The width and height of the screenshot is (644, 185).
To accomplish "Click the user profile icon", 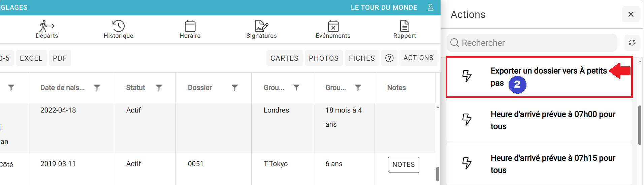I will coord(430,7).
